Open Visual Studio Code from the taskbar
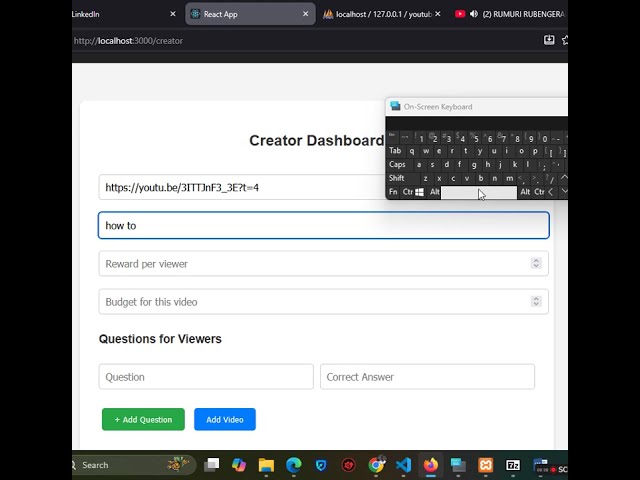The image size is (640, 480). (403, 464)
